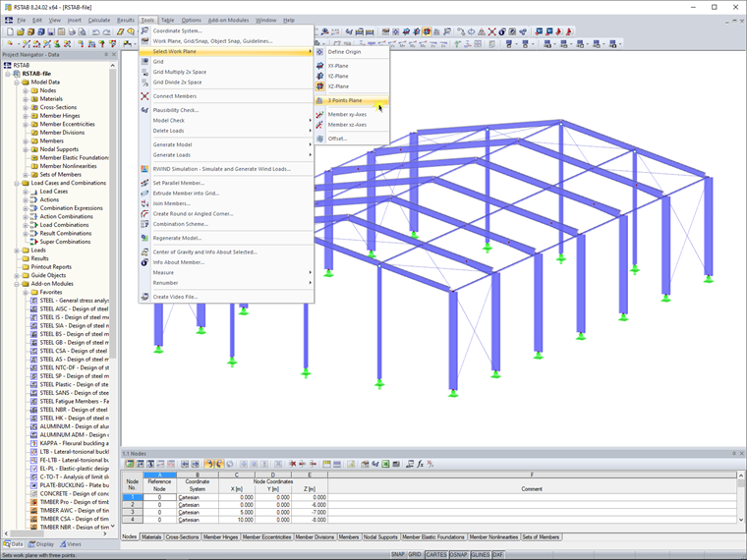
Task: Click the Coordinate System menu icon
Action: 144,30
